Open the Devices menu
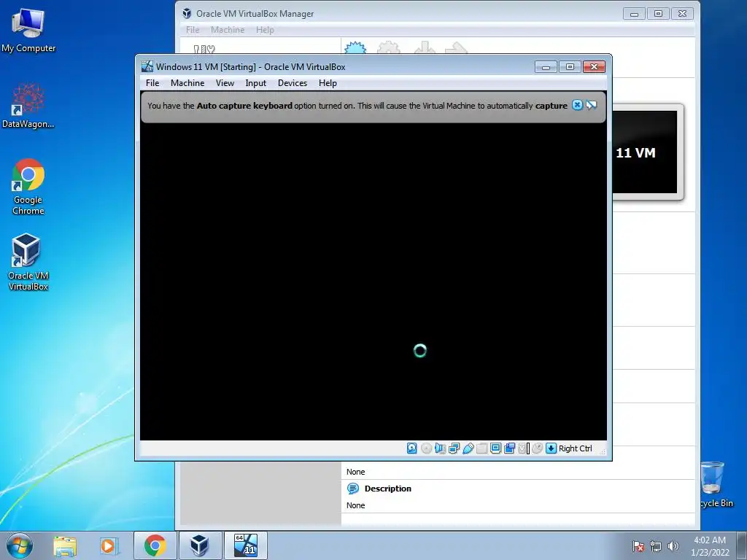Image resolution: width=747 pixels, height=560 pixels. click(292, 83)
